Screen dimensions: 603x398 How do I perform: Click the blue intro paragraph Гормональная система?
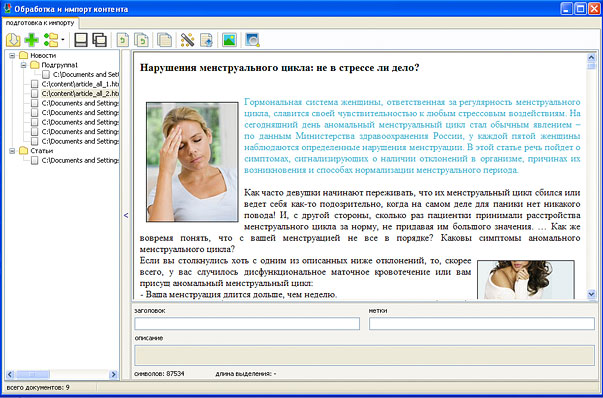(x=412, y=136)
